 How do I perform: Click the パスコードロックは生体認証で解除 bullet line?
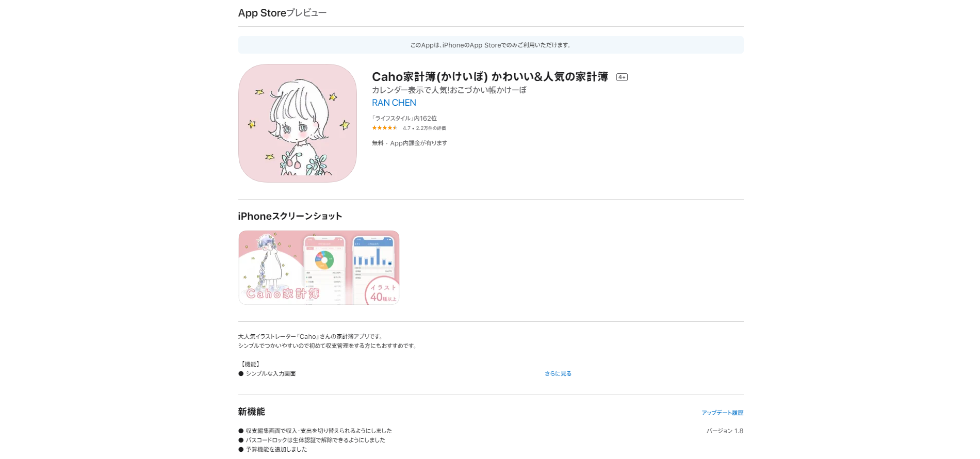point(312,440)
